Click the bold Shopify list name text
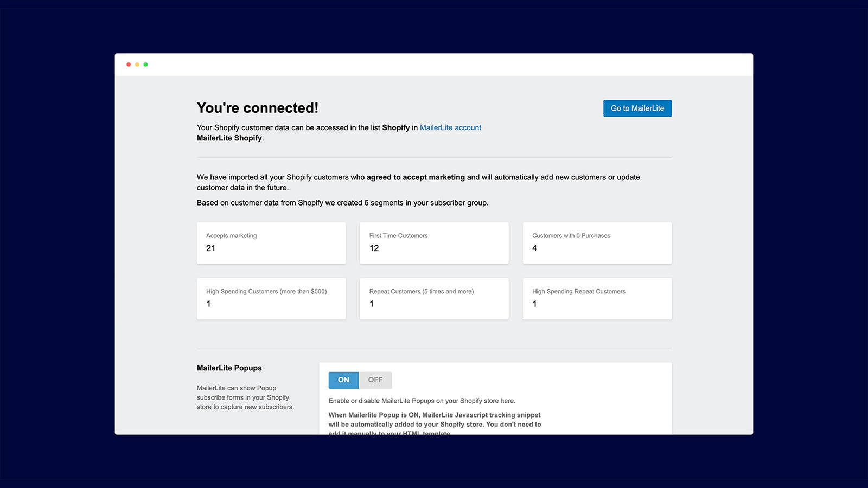Image resolution: width=868 pixels, height=488 pixels. point(395,127)
